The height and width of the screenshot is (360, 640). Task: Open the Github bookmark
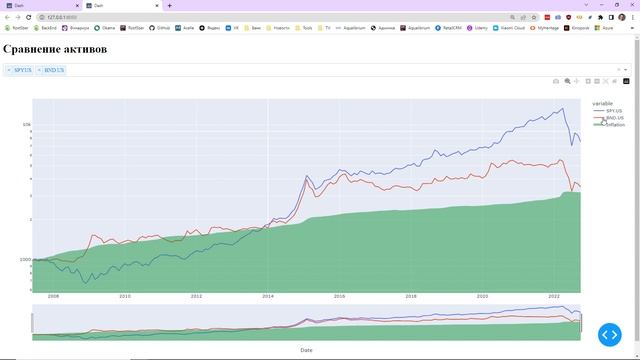160,28
